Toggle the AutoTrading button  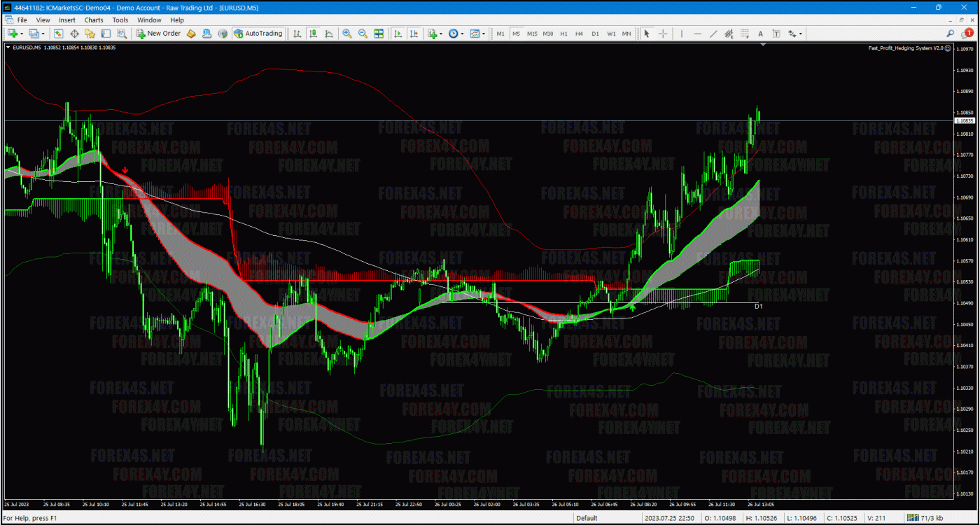(258, 34)
